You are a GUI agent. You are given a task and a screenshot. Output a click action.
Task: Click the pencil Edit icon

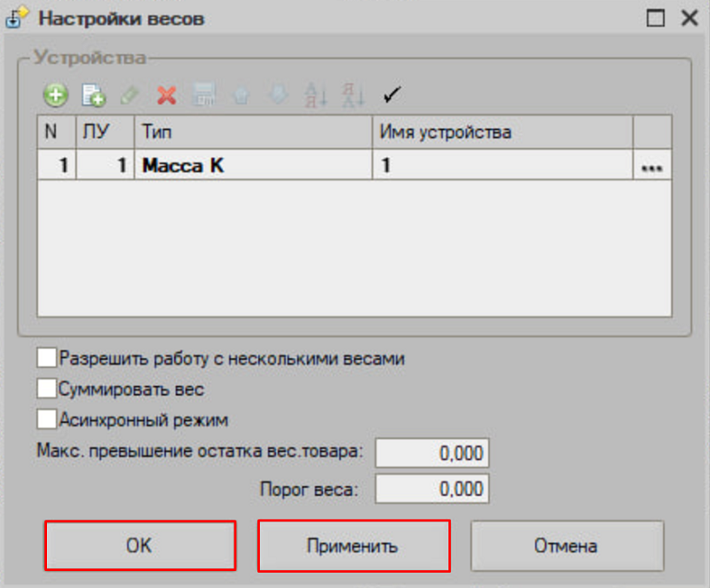130,94
